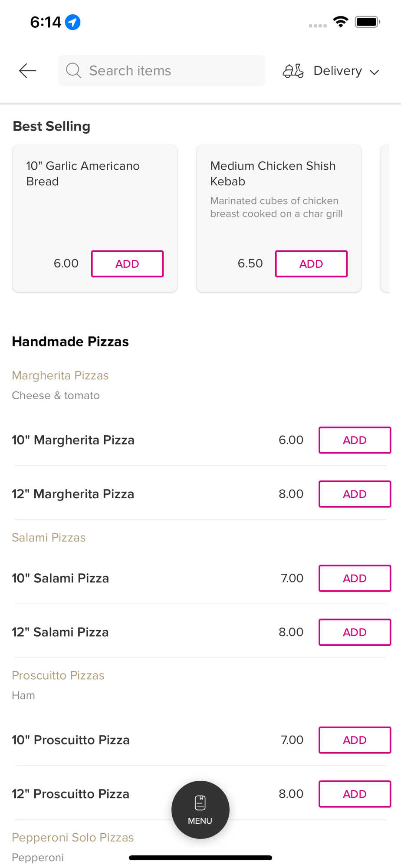
Task: Tap the delivery scooter icon
Action: point(293,71)
